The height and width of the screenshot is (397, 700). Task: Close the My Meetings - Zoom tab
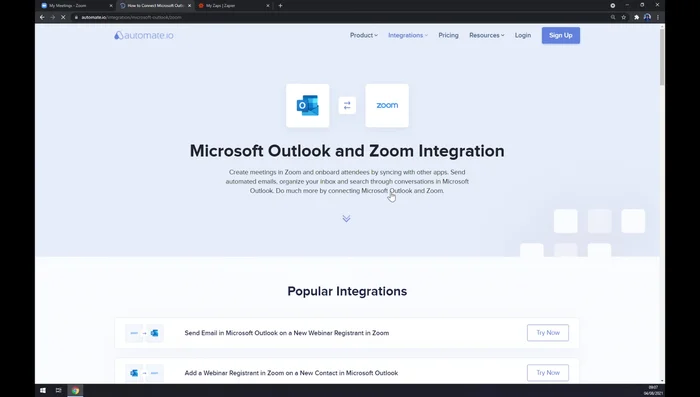point(111,6)
